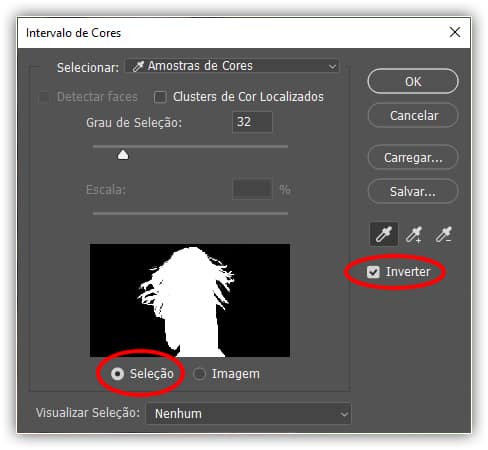The height and width of the screenshot is (450, 488).
Task: Click the Salvar... button
Action: [413, 191]
